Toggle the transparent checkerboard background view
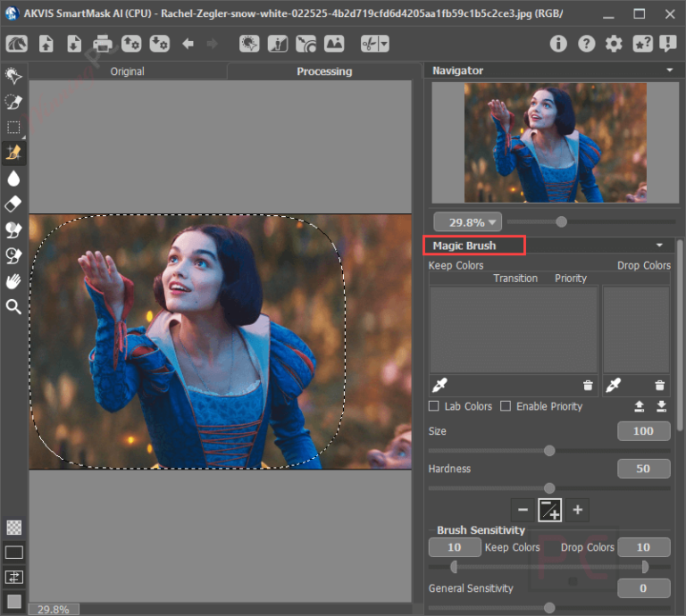This screenshot has height=616, width=686. coord(14,528)
